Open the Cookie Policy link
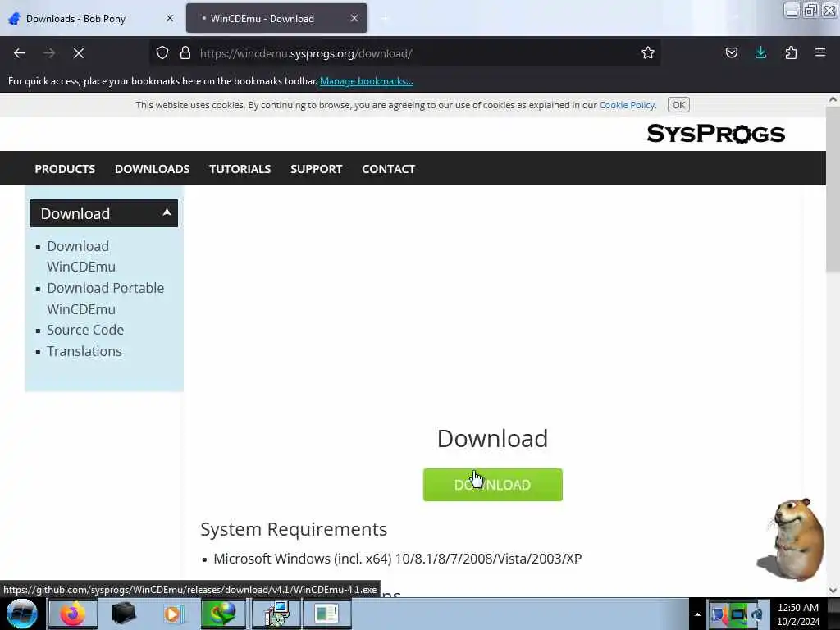 pos(627,105)
